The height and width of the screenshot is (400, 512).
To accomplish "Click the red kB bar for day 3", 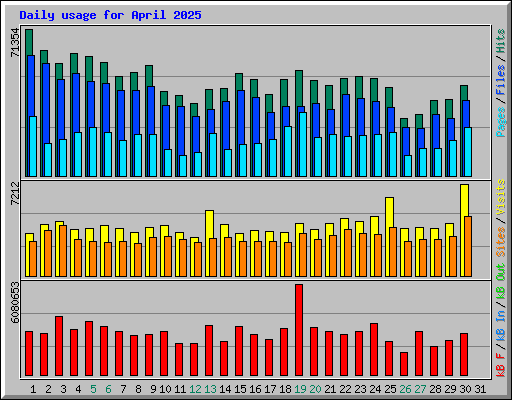I will [59, 346].
